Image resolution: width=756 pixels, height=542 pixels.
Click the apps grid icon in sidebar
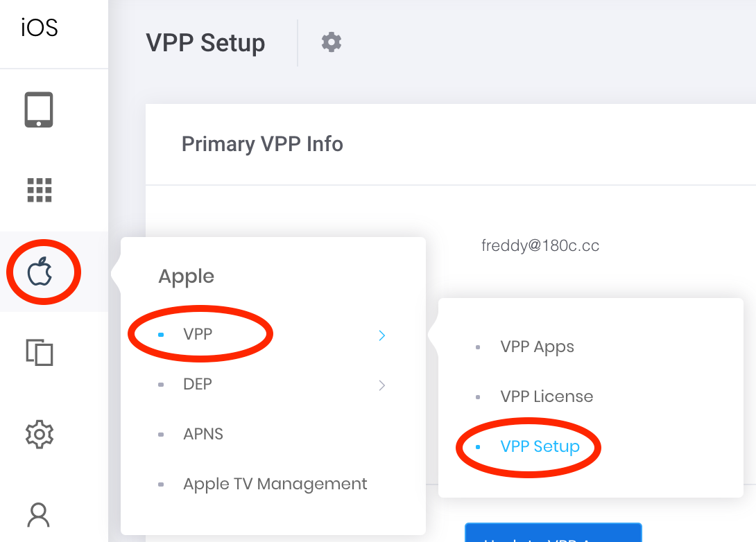(39, 190)
